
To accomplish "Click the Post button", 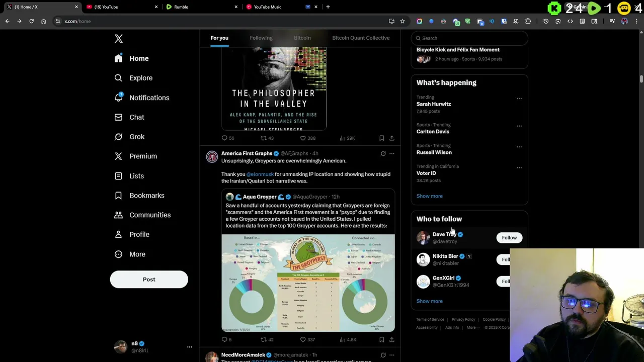I will pos(149,279).
